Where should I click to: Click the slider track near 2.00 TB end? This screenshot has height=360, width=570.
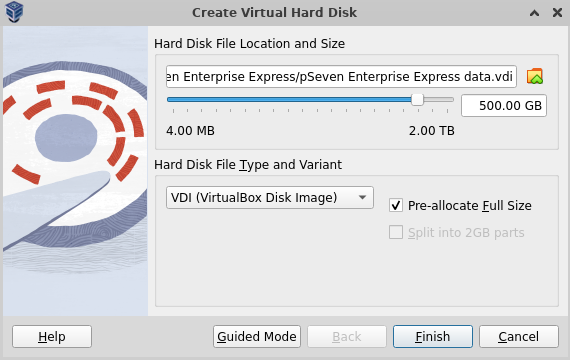click(445, 99)
